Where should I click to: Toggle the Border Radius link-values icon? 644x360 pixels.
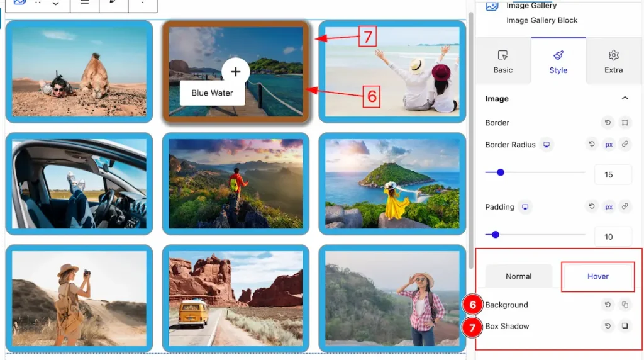625,144
